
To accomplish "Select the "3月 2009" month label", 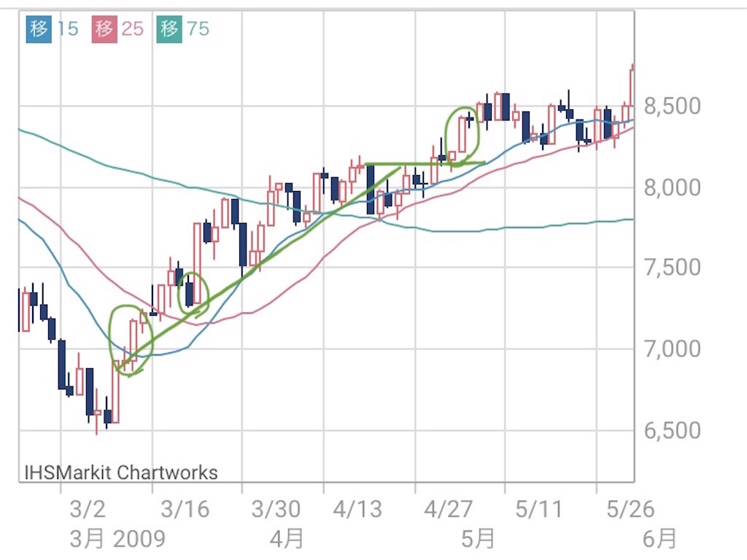I will pos(117,539).
